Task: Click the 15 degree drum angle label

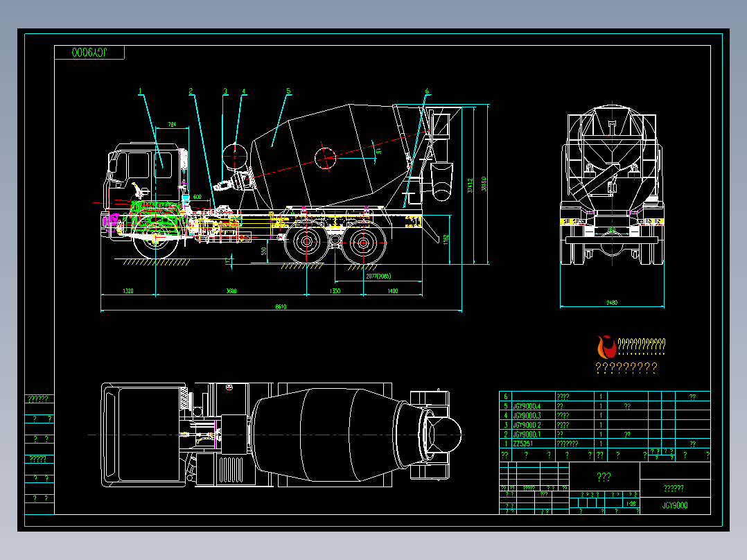Action: (x=379, y=150)
